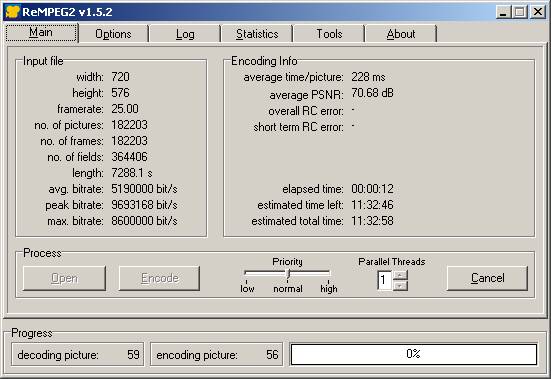
Task: Click the height value 576
Action: coord(121,93)
